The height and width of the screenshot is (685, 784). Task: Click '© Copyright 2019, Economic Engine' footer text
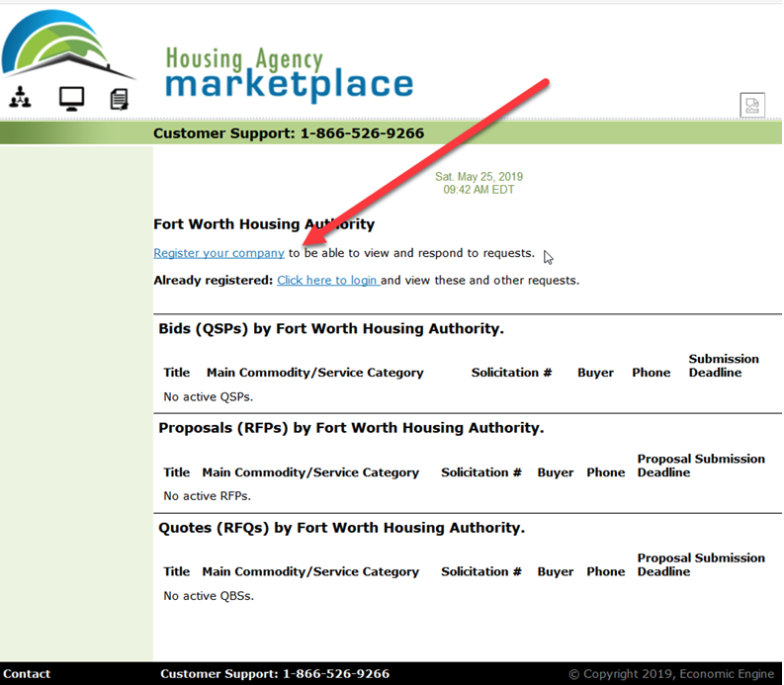point(671,674)
